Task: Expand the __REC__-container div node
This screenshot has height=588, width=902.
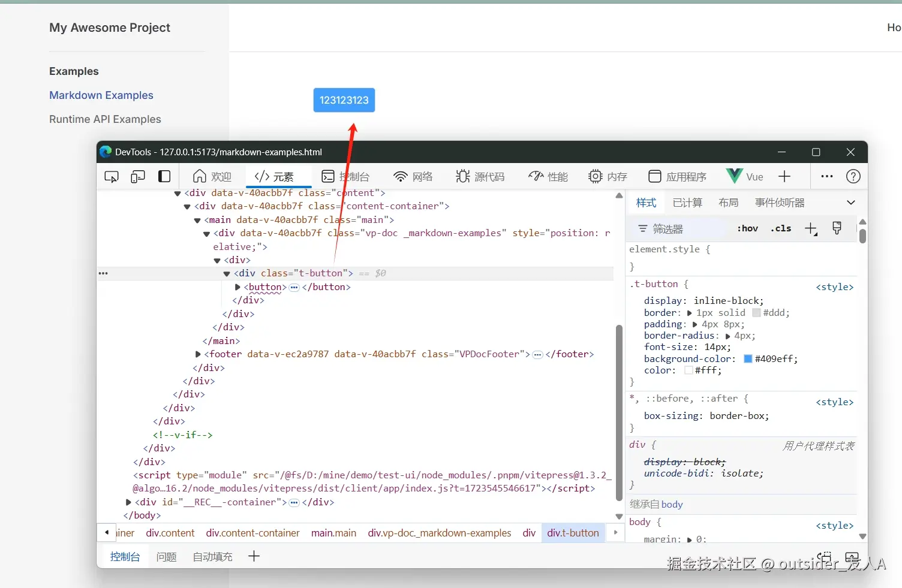Action: [128, 502]
